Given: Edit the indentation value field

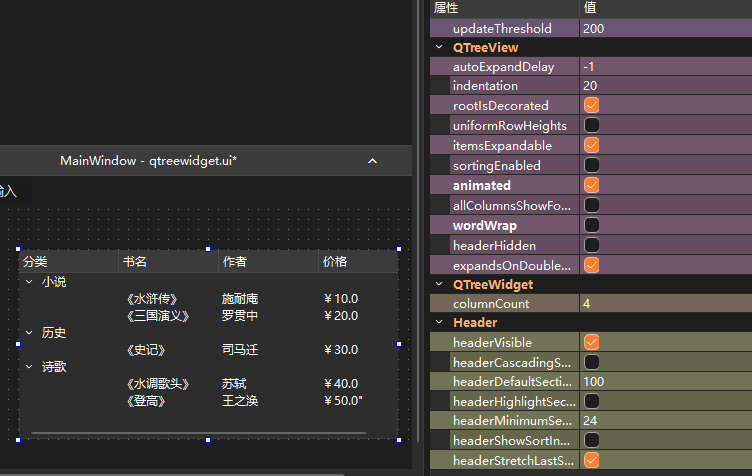Looking at the screenshot, I should [664, 86].
